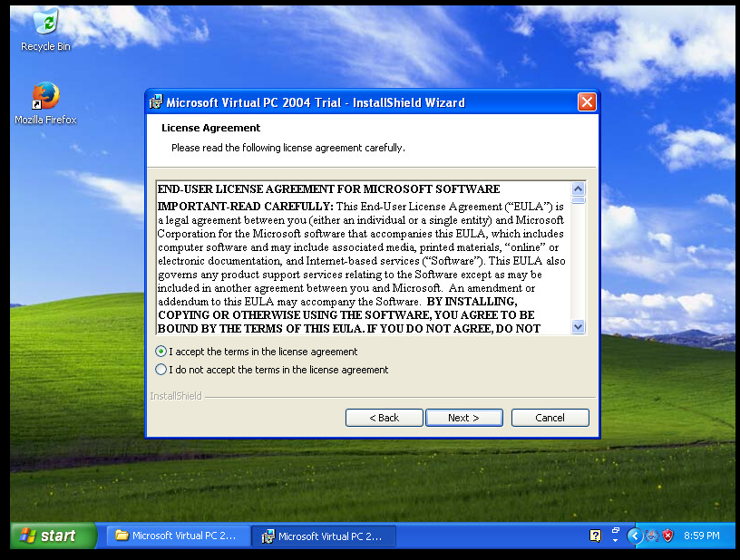Open the Recycle Bin desktop icon
The height and width of the screenshot is (560, 740).
click(45, 30)
